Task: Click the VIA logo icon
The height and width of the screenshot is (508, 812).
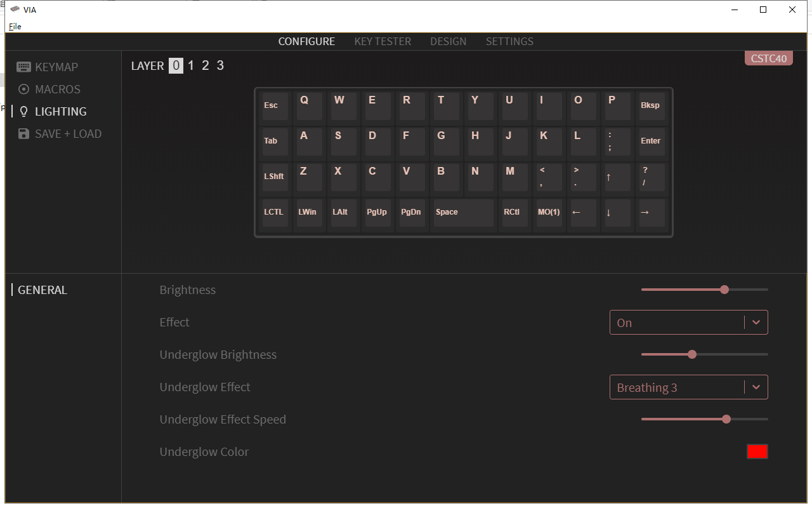Action: pos(14,9)
